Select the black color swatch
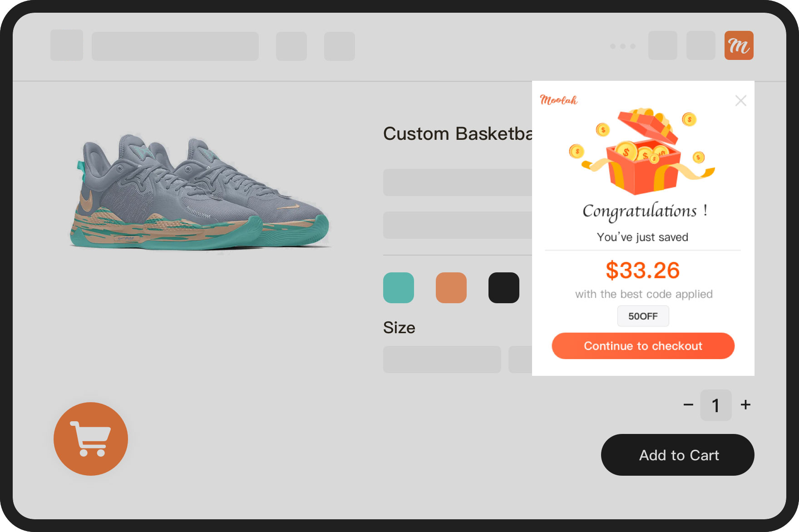 504,288
